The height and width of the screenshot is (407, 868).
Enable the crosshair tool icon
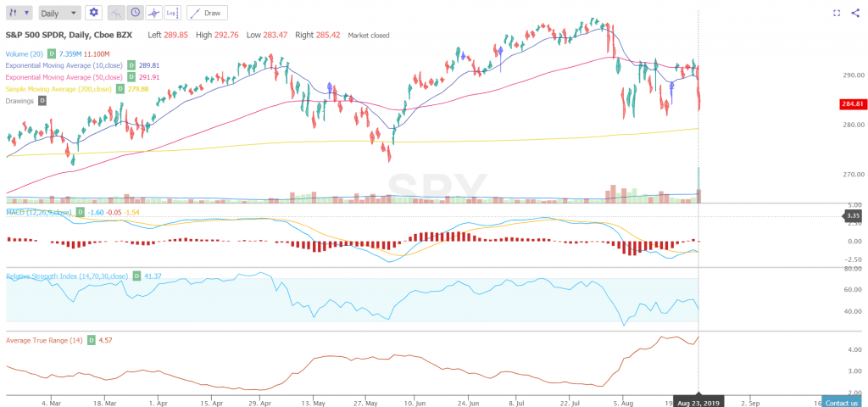point(153,13)
